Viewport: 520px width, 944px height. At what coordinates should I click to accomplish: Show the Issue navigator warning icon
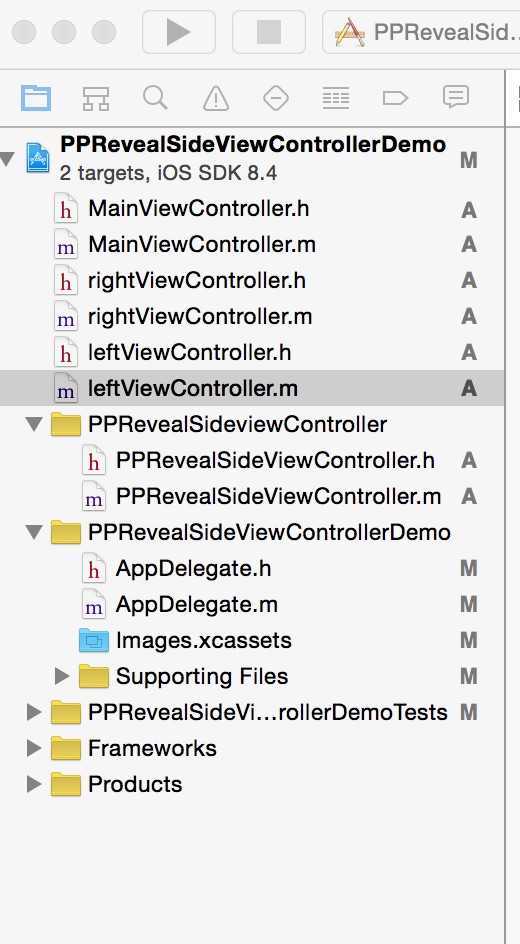point(215,98)
